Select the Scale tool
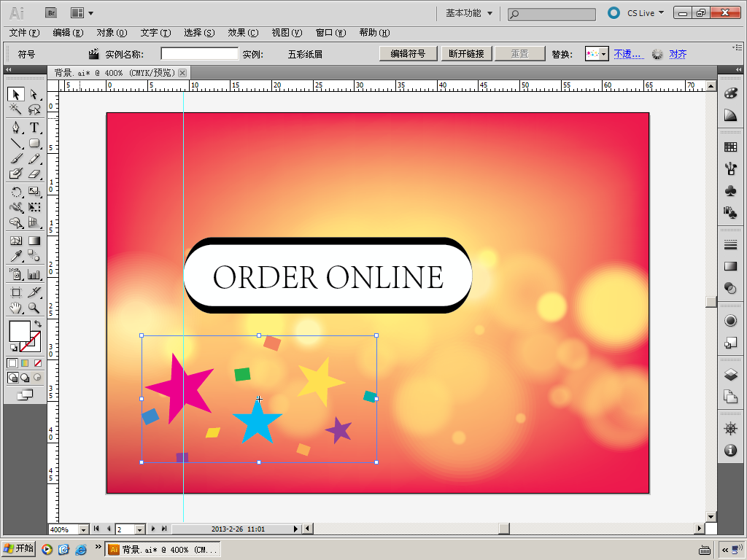 [34, 192]
